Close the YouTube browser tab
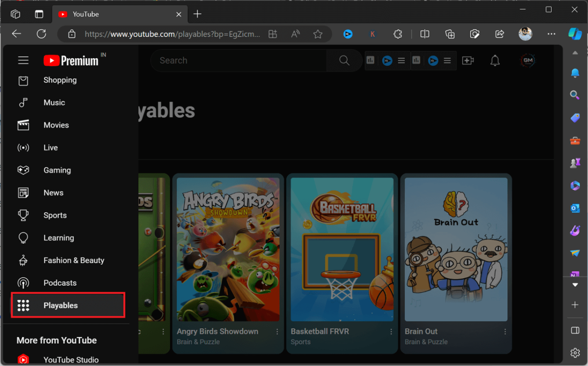The width and height of the screenshot is (588, 366). [179, 14]
